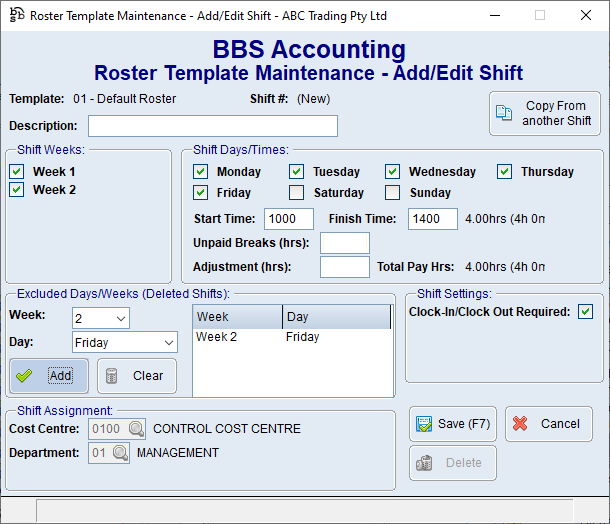Click the green tick Add button
The width and height of the screenshot is (610, 524).
tap(49, 376)
